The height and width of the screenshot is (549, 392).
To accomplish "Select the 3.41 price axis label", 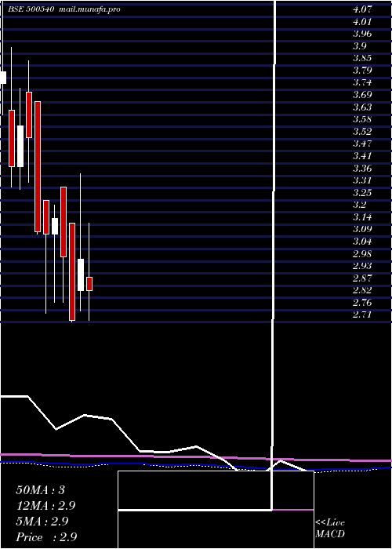I will point(362,156).
